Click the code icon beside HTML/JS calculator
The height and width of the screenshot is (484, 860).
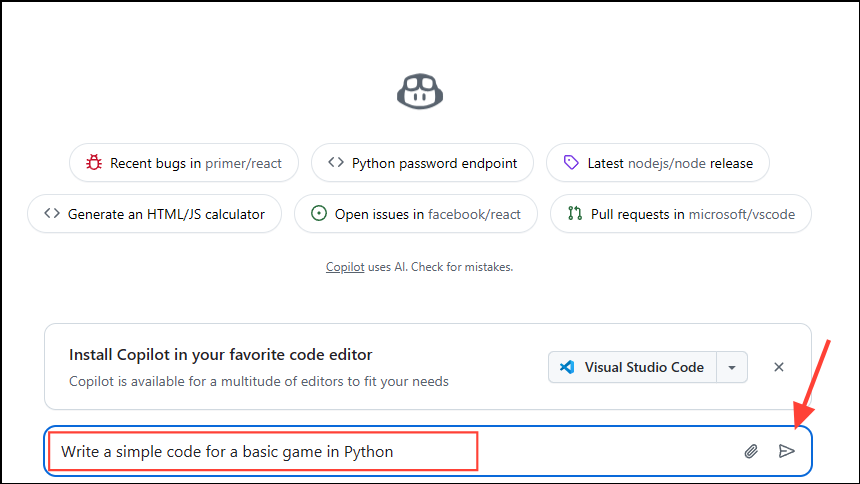(x=52, y=214)
